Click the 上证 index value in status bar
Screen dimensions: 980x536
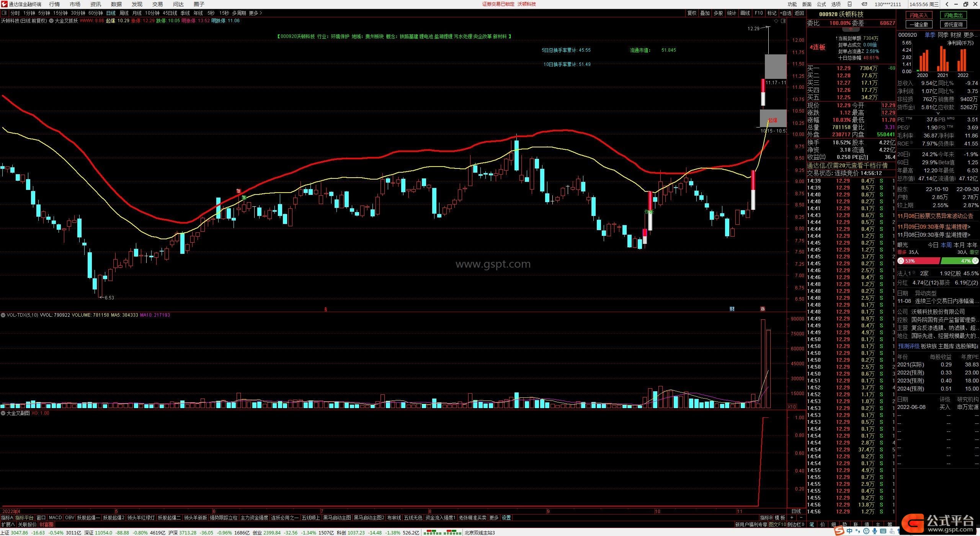coord(19,533)
